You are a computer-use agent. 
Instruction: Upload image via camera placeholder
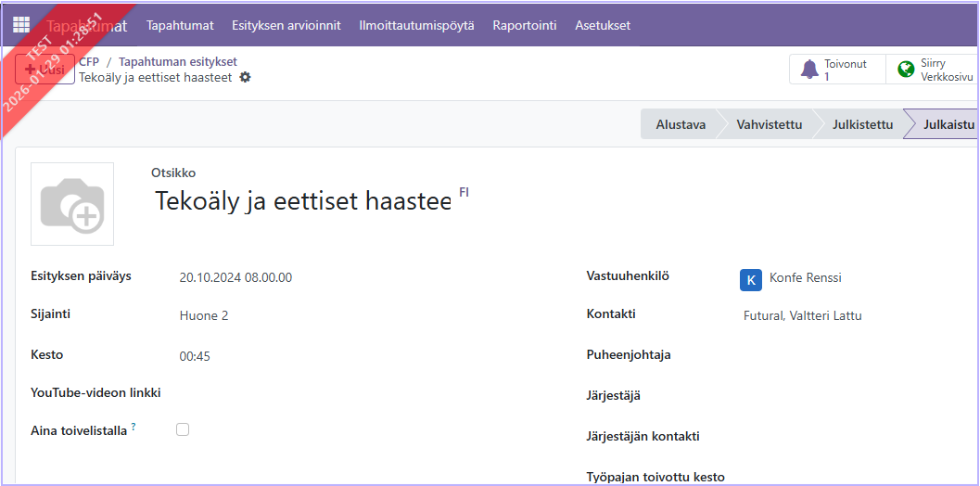pos(72,204)
